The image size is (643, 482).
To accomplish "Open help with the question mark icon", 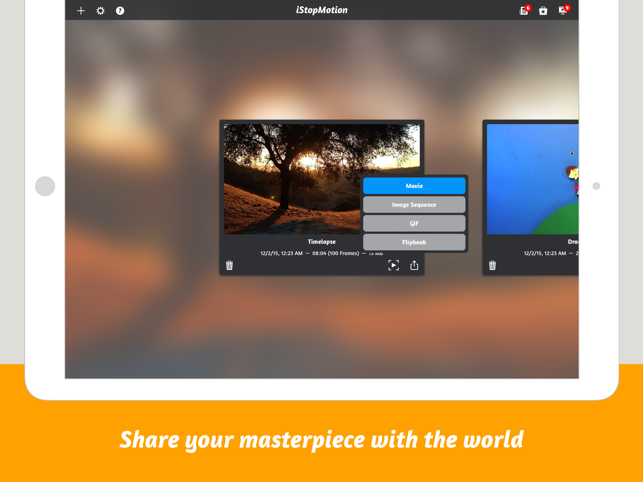I will click(120, 11).
